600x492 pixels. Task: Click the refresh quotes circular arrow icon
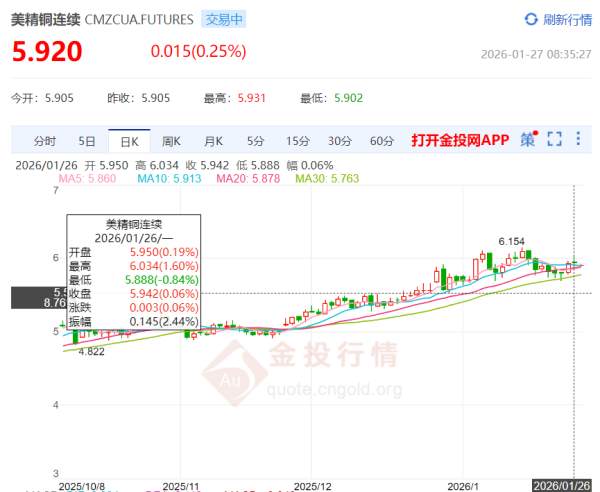531,19
